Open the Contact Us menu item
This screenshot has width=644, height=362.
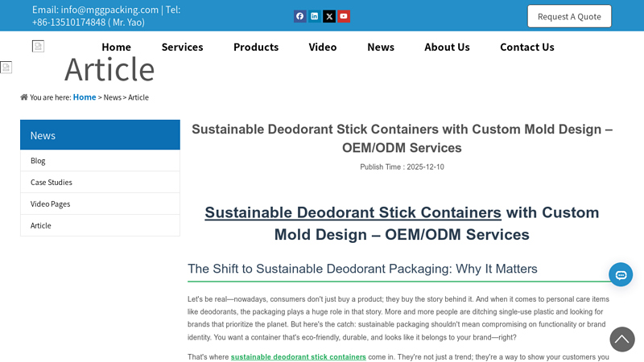click(527, 47)
